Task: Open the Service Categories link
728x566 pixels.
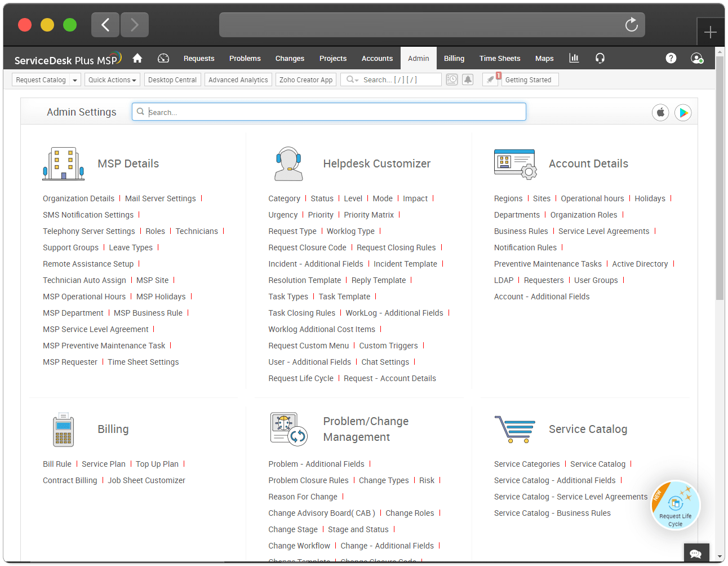Action: [x=527, y=464]
